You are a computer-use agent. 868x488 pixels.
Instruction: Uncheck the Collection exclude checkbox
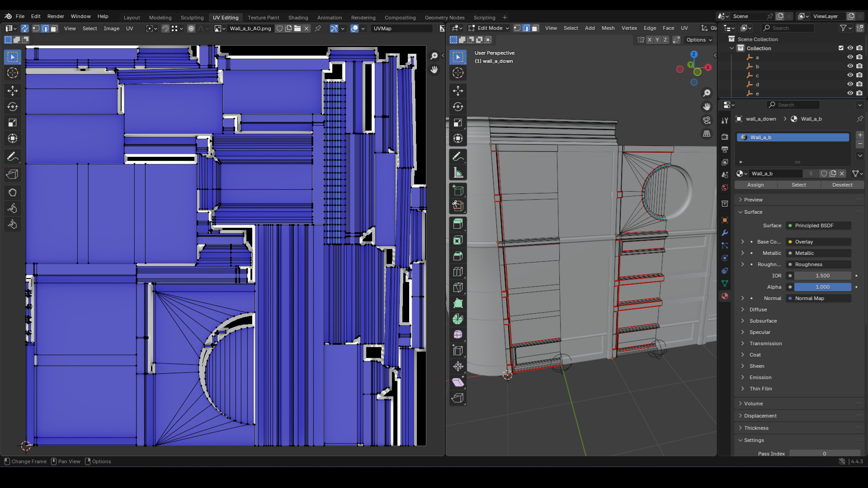841,48
